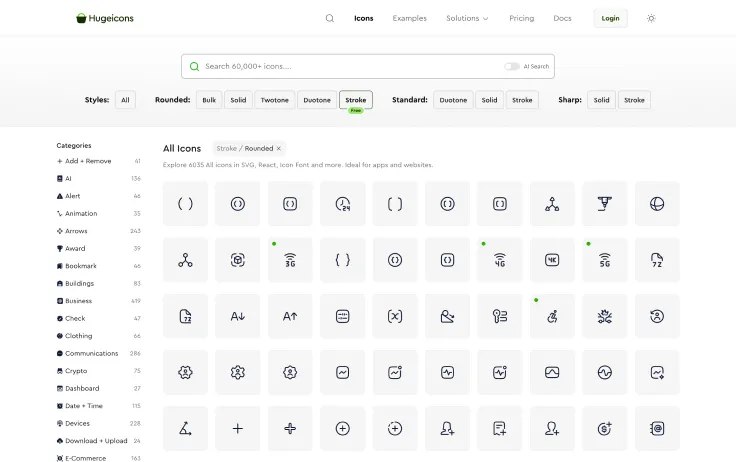Choose Rounded Stroke free style
This screenshot has width=736, height=462.
coord(356,100)
